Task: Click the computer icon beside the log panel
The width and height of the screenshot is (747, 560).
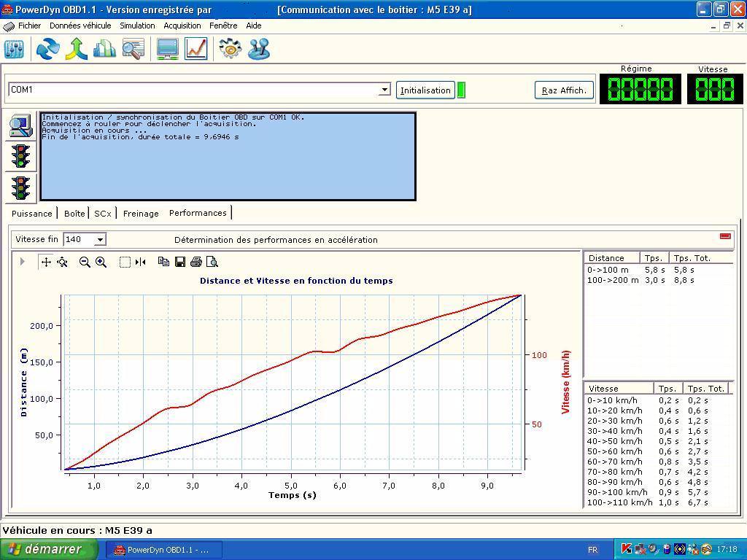Action: [x=20, y=125]
